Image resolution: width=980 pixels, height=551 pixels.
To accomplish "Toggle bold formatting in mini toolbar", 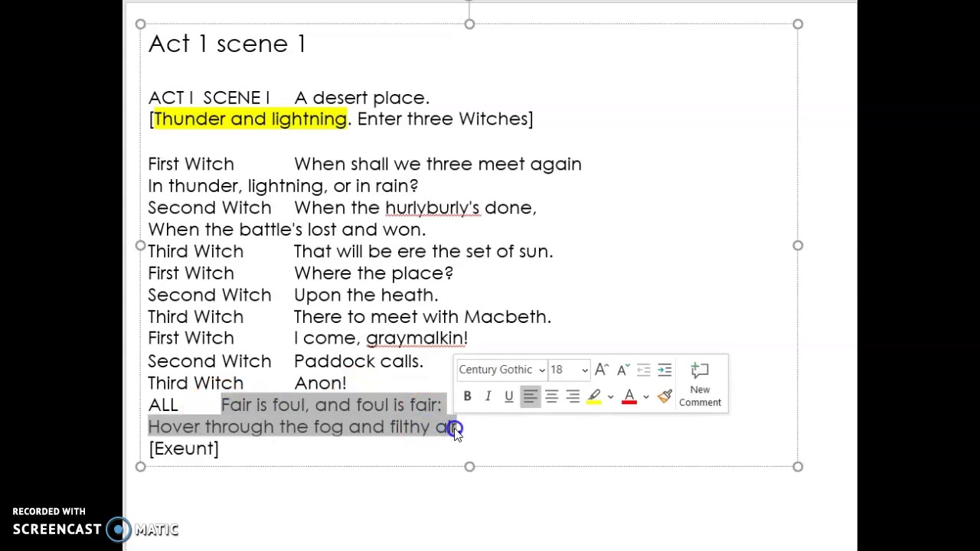I will click(467, 396).
